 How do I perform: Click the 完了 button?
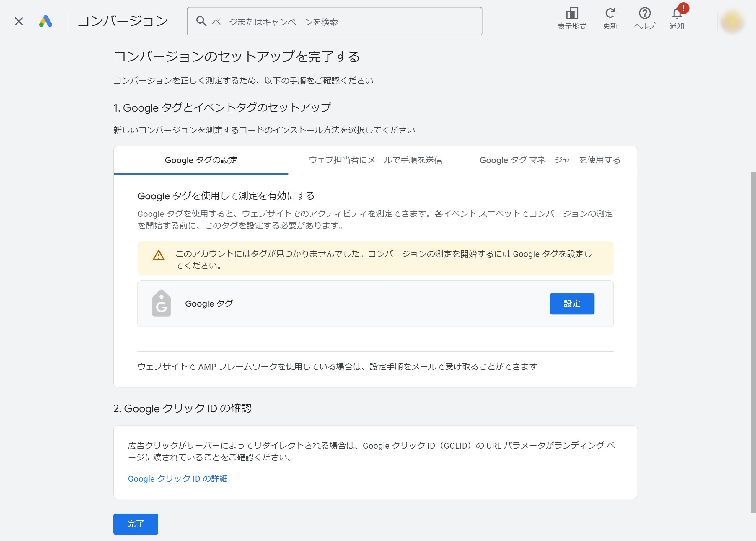(x=136, y=524)
